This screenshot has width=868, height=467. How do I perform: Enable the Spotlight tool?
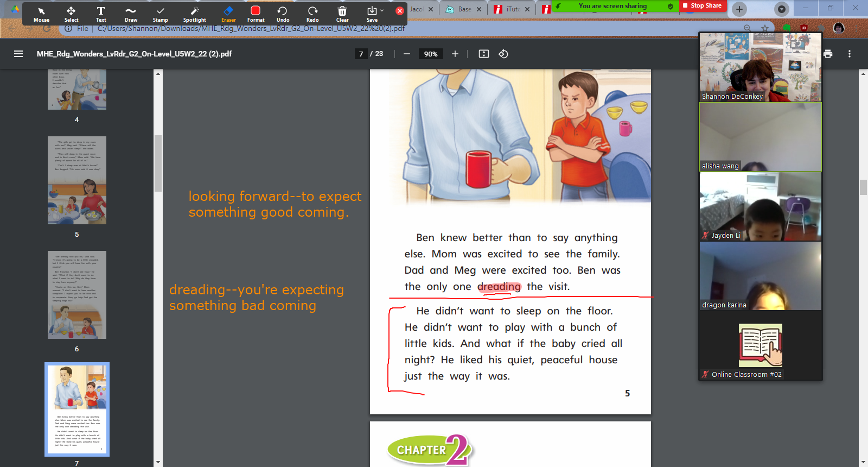click(x=194, y=14)
